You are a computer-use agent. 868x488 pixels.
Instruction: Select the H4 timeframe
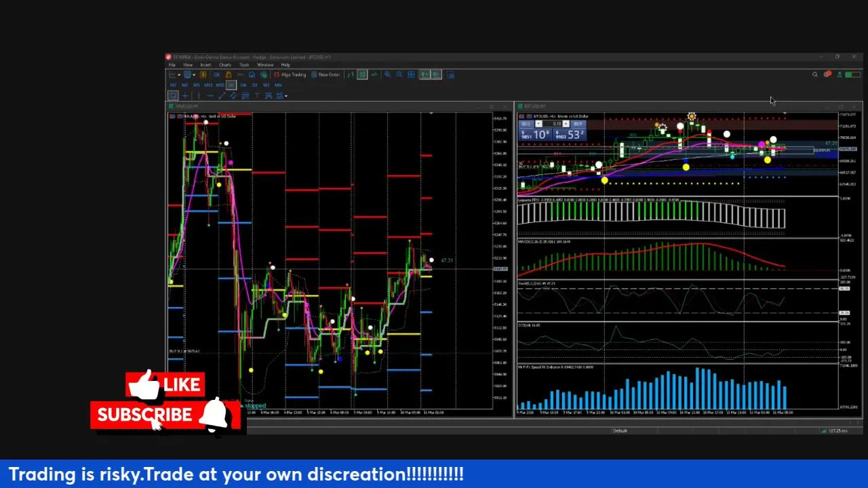click(243, 85)
